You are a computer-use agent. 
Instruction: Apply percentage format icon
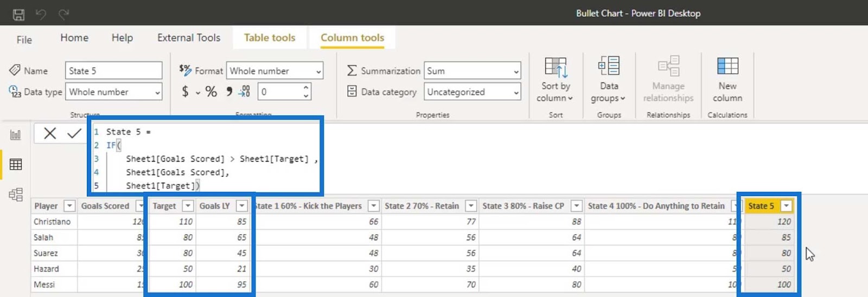pyautogui.click(x=211, y=92)
